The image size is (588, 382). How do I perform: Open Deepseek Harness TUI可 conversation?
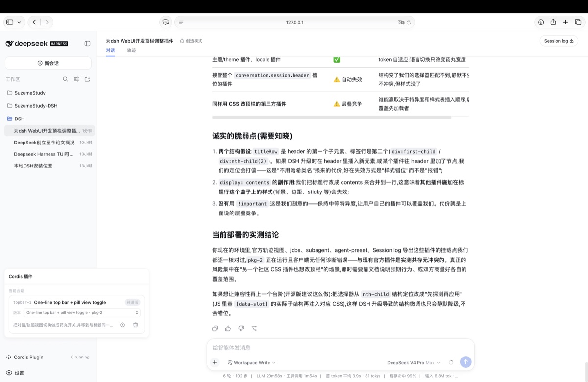[x=49, y=154]
